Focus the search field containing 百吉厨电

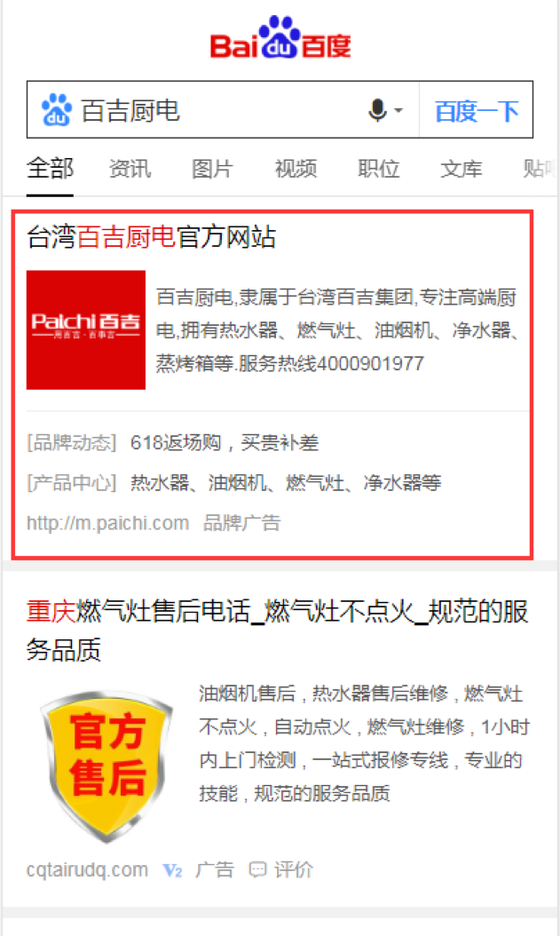224,110
